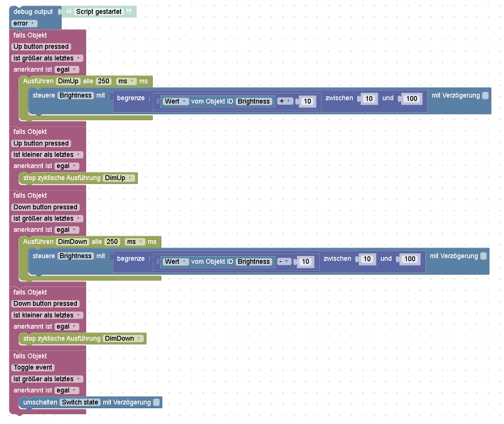The image size is (504, 424).
Task: Open 'egal' dropdown in second Down button trigger
Action: (x=67, y=326)
